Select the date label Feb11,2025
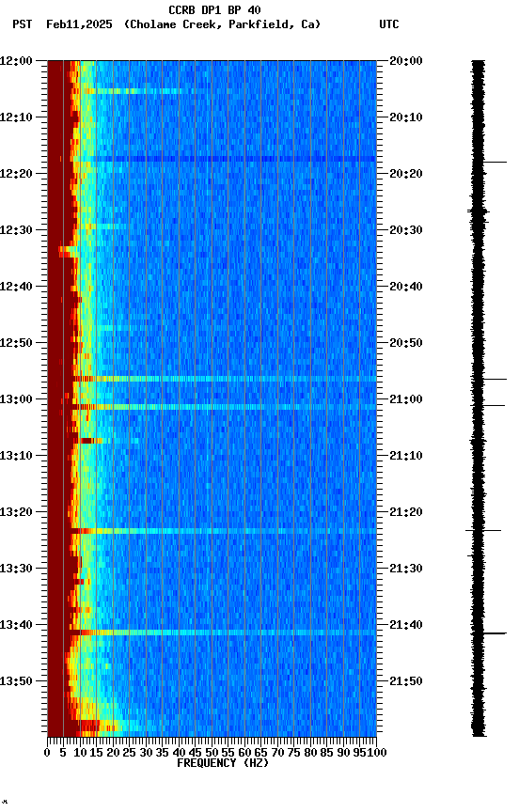The image size is (519, 812). pos(79,24)
